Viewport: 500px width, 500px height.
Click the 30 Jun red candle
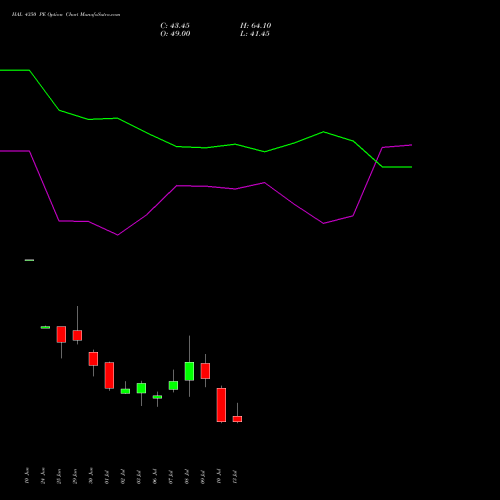coord(93,359)
